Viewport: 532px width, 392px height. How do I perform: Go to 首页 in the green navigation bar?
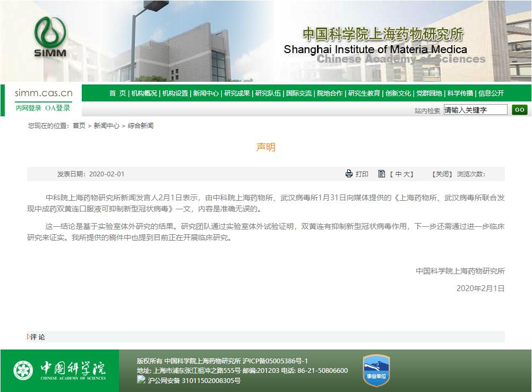[x=117, y=93]
